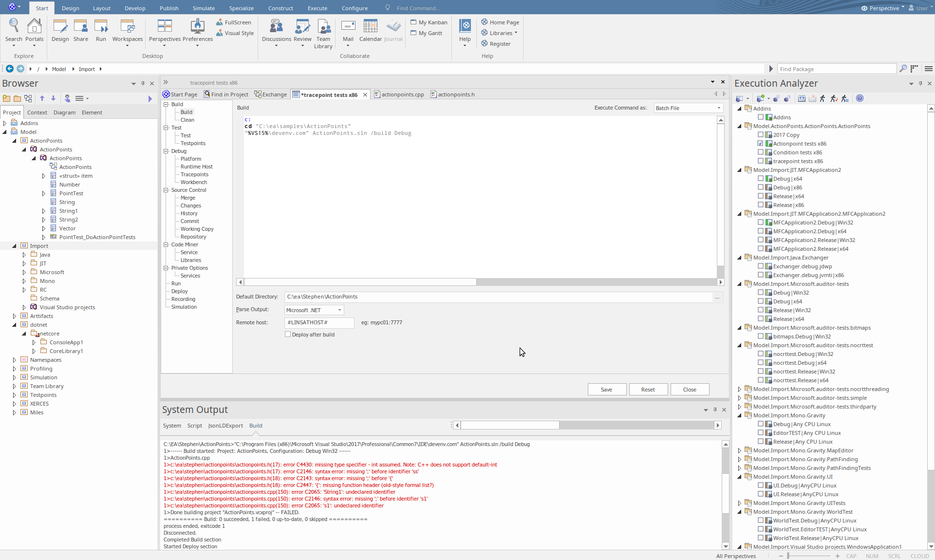Screen dimensions: 935x560
Task: Switch to the Simulate ribbon tab
Action: coord(204,8)
